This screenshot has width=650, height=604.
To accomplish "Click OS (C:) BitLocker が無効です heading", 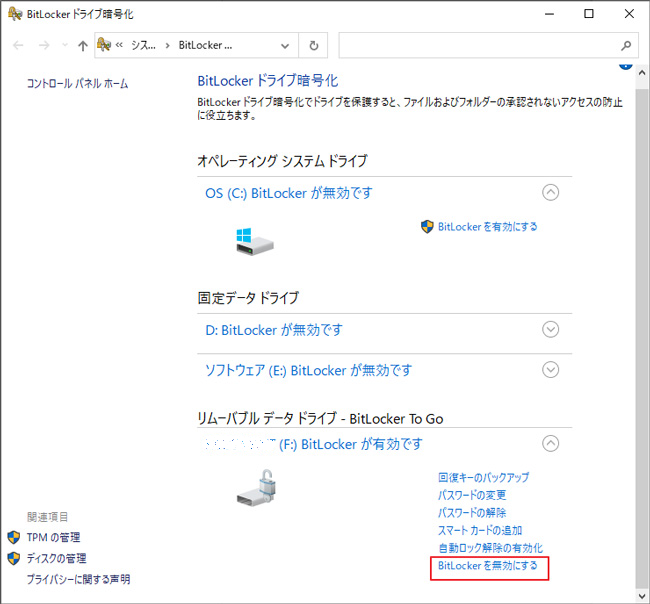I will (289, 193).
